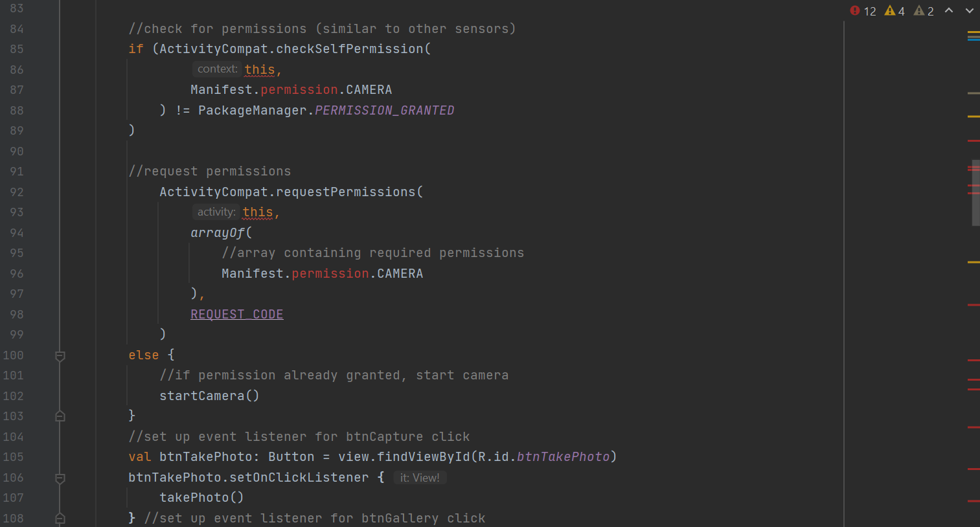980x527 pixels.
Task: Click the erroneous 'this' on line 93
Action: (x=258, y=212)
